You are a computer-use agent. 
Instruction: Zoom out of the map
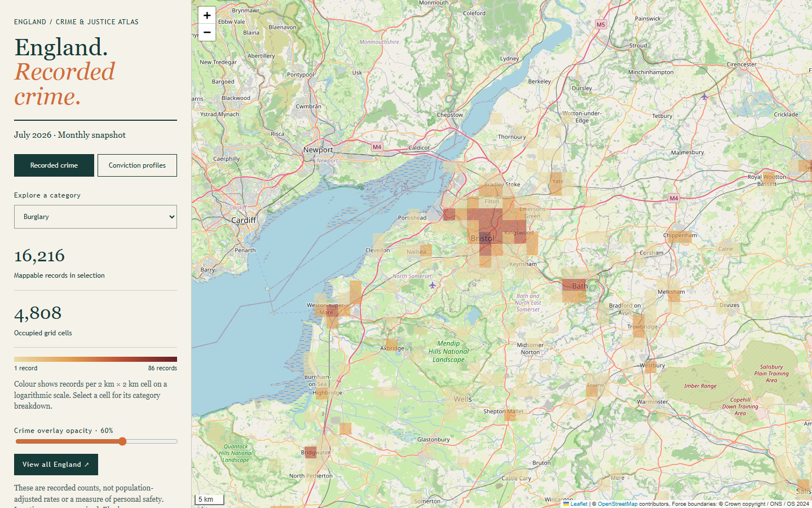point(207,32)
